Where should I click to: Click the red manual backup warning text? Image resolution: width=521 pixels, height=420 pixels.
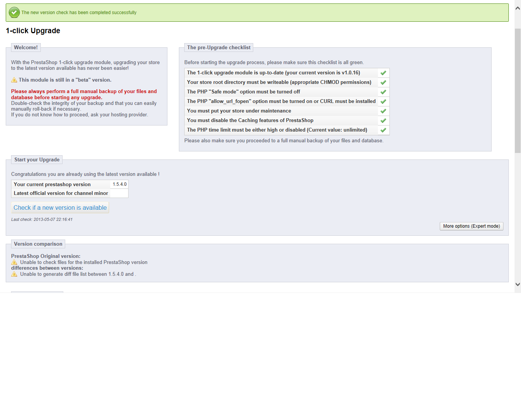pos(84,94)
